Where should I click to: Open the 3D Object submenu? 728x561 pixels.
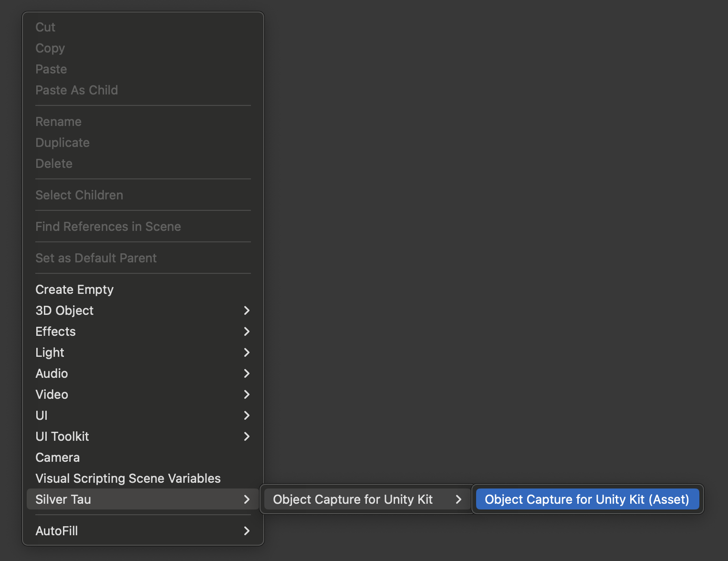143,311
